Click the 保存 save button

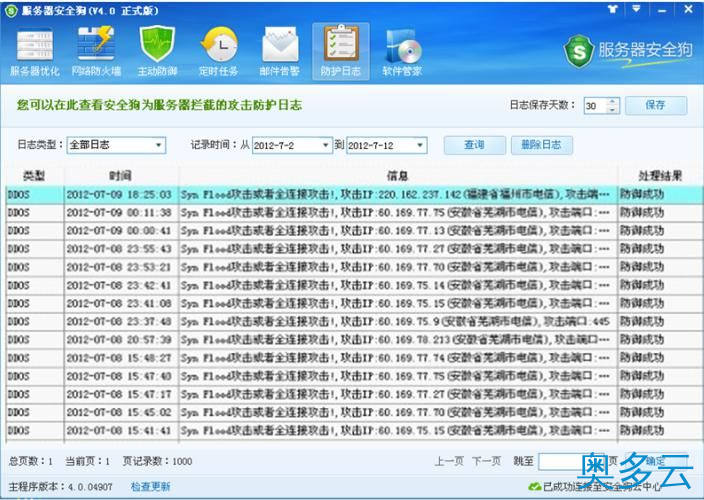click(656, 105)
